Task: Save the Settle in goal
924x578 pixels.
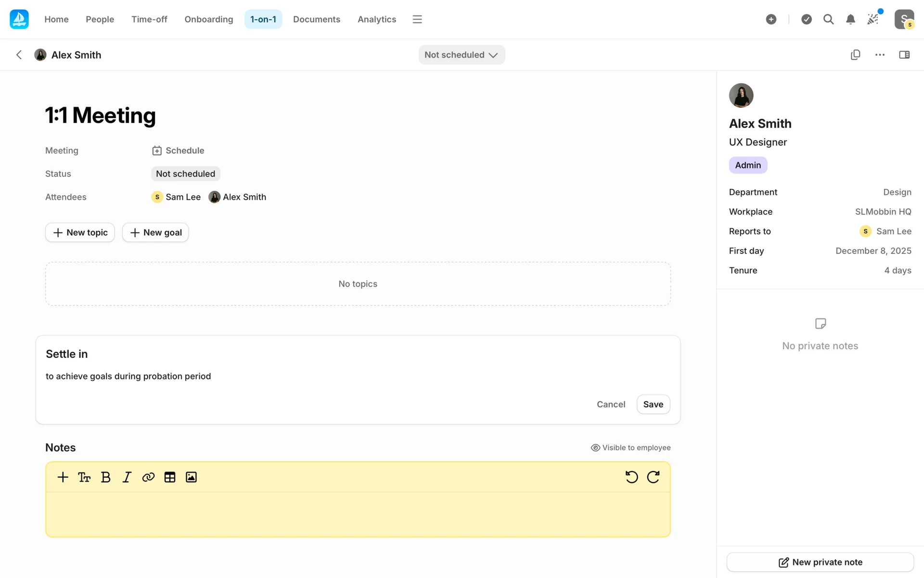Action: 653,404
